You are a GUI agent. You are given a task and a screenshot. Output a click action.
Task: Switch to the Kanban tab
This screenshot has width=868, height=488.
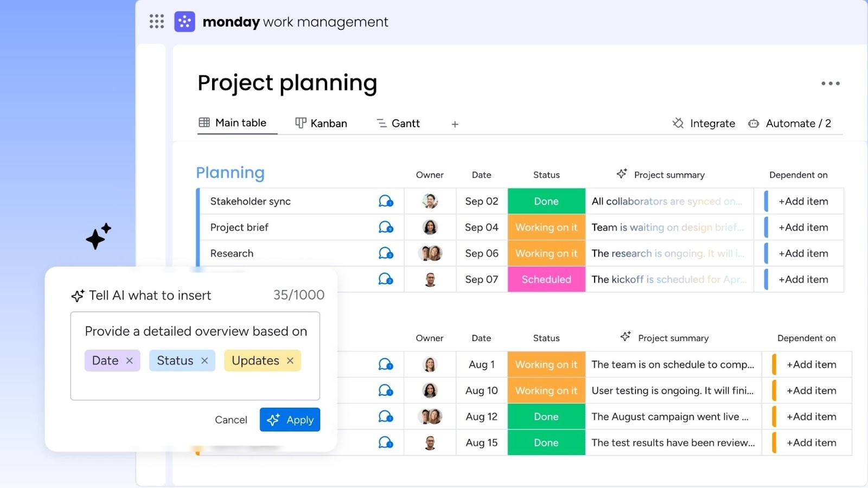[x=321, y=123]
